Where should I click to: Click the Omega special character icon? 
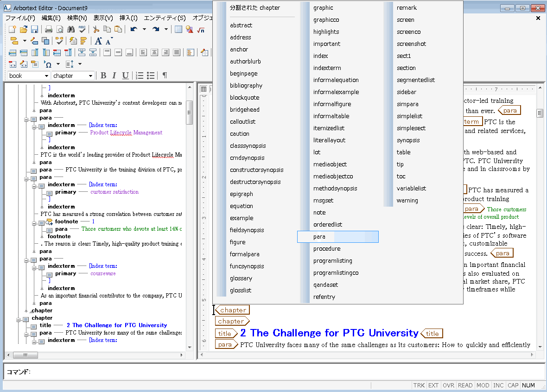click(x=48, y=64)
